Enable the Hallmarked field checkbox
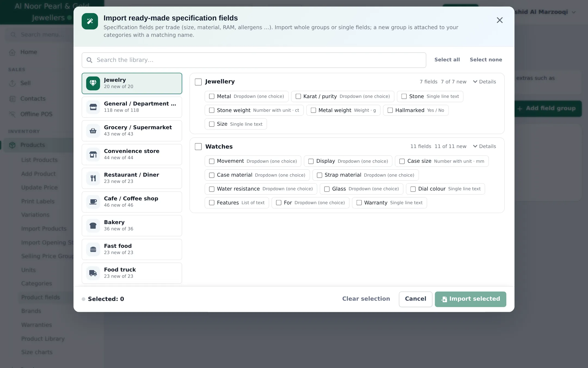Viewport: 588px width, 368px height. (x=390, y=110)
